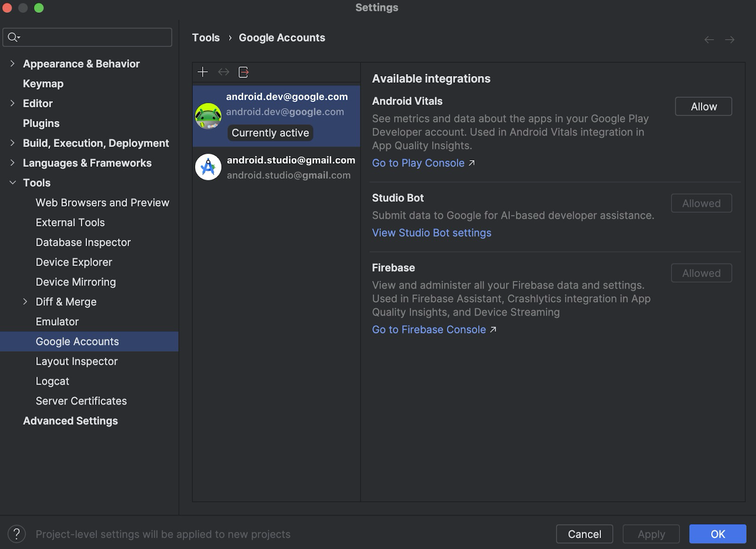Select the android.studio@gmail.com account row
The image size is (756, 549).
(x=276, y=167)
